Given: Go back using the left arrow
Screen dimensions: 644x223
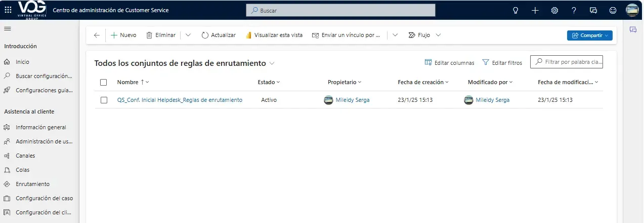Looking at the screenshot, I should point(97,35).
